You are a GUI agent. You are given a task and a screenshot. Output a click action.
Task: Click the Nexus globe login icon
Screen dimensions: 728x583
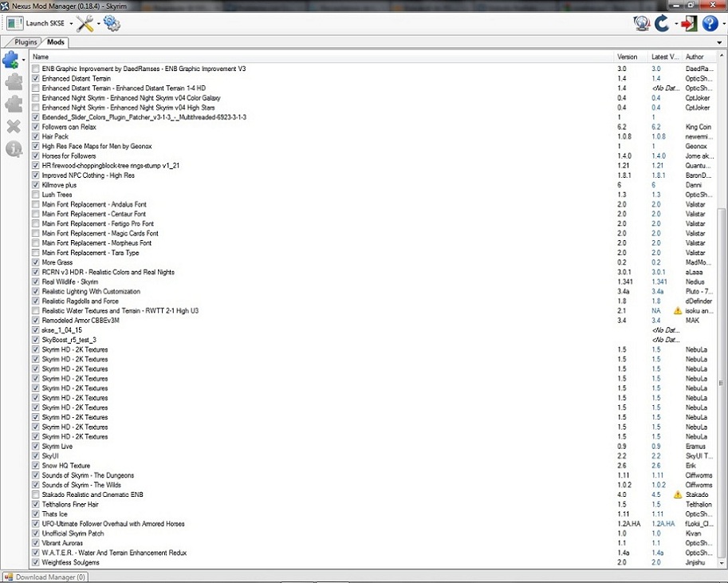[642, 23]
